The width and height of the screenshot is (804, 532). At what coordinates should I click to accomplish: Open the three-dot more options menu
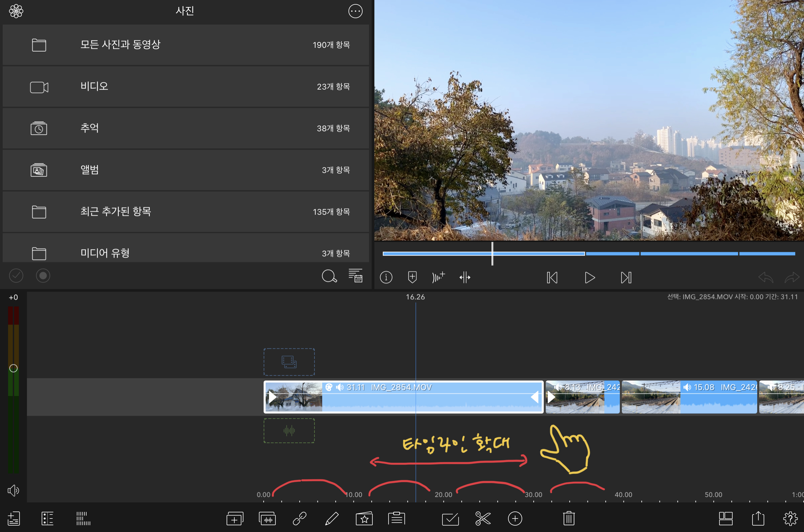pyautogui.click(x=355, y=11)
